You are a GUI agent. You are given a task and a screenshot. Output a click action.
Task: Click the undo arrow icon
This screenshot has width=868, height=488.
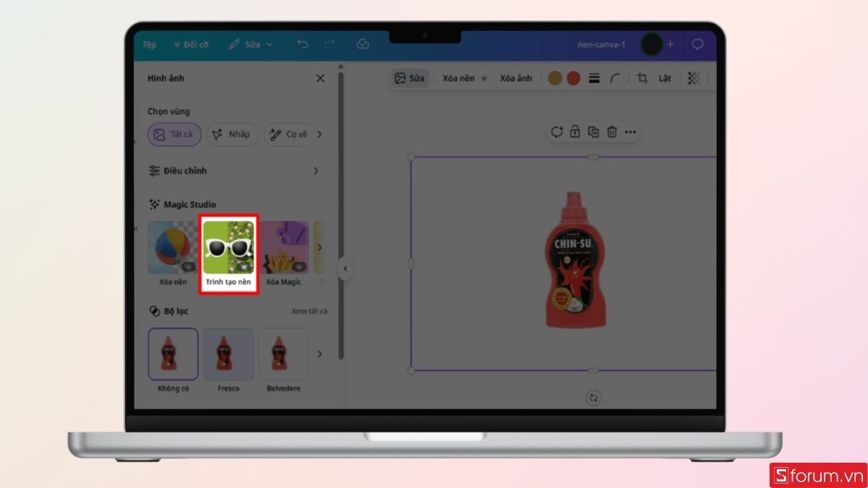click(x=302, y=44)
